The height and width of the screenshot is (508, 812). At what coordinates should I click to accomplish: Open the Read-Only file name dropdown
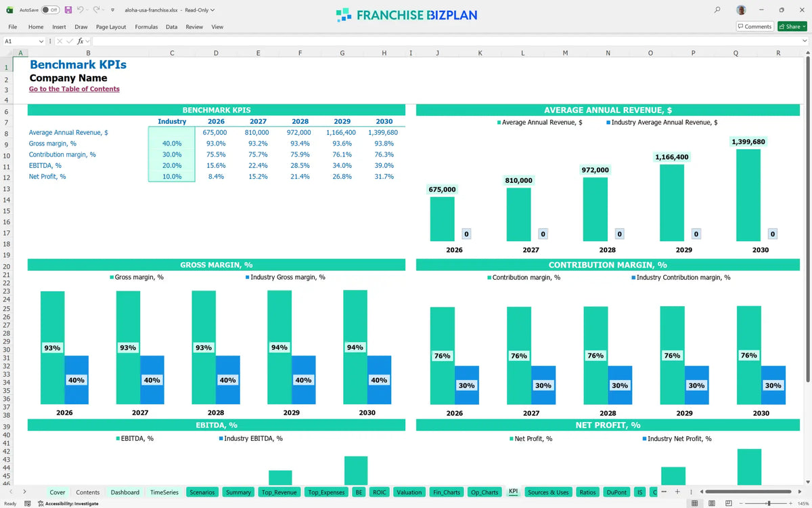(x=212, y=10)
